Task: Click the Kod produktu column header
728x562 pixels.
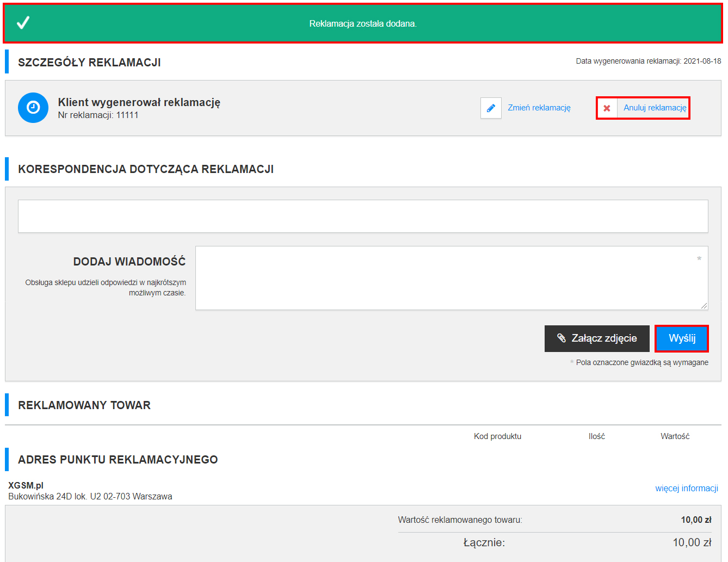Action: point(497,436)
